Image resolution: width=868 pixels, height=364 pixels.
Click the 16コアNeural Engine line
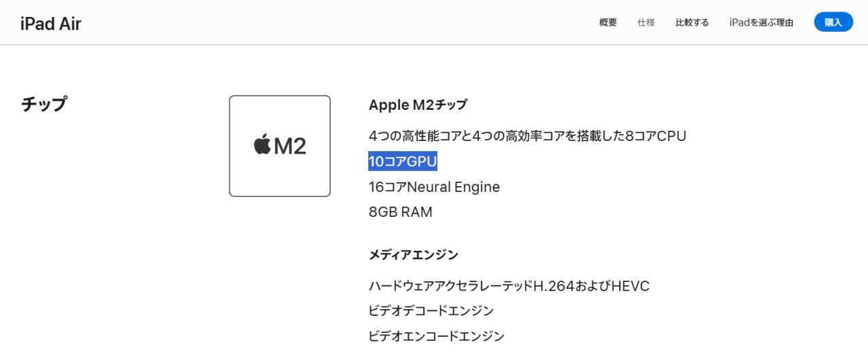tap(434, 187)
